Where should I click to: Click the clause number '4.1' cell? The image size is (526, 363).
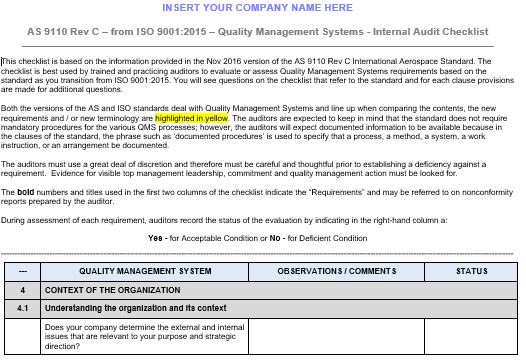click(x=22, y=309)
